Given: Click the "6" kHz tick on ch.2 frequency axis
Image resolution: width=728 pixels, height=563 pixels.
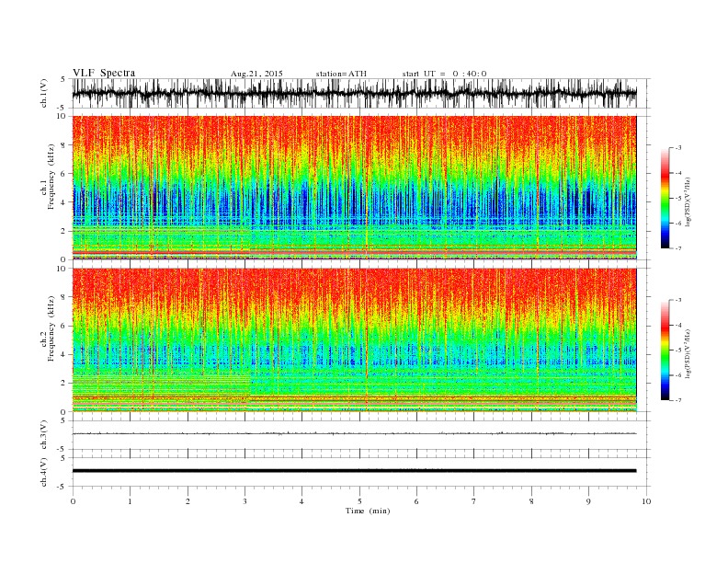Looking at the screenshot, I should [x=64, y=326].
